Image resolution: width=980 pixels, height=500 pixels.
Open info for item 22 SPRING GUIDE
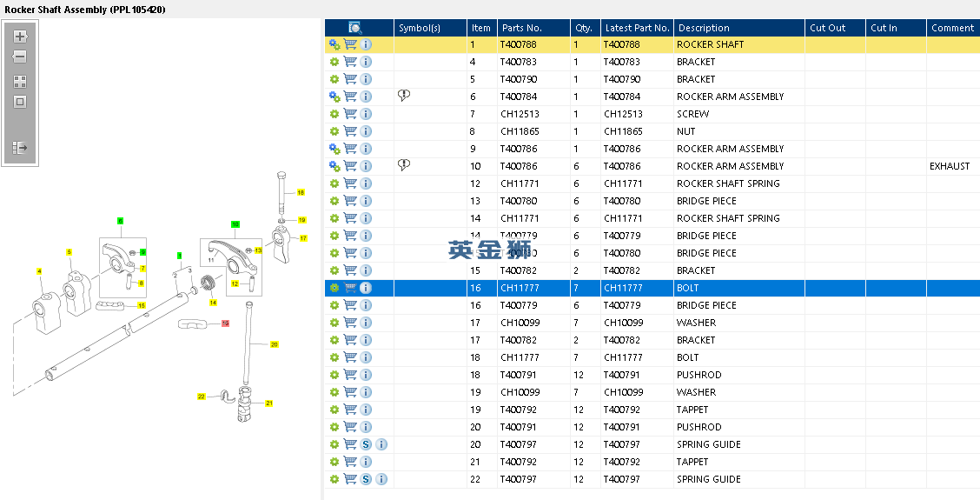pos(382,479)
